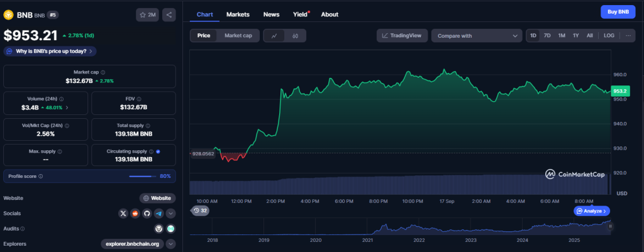Open the Compare with dropdown

[x=476, y=36]
